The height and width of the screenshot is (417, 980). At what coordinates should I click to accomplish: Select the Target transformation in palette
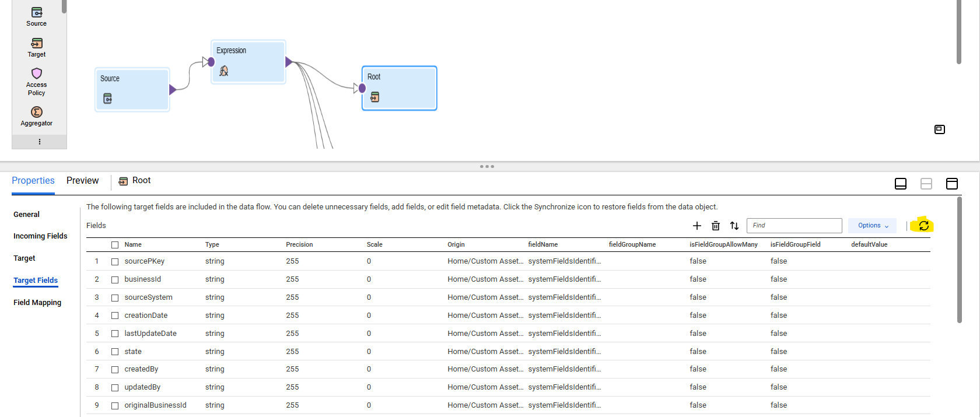coord(36,48)
